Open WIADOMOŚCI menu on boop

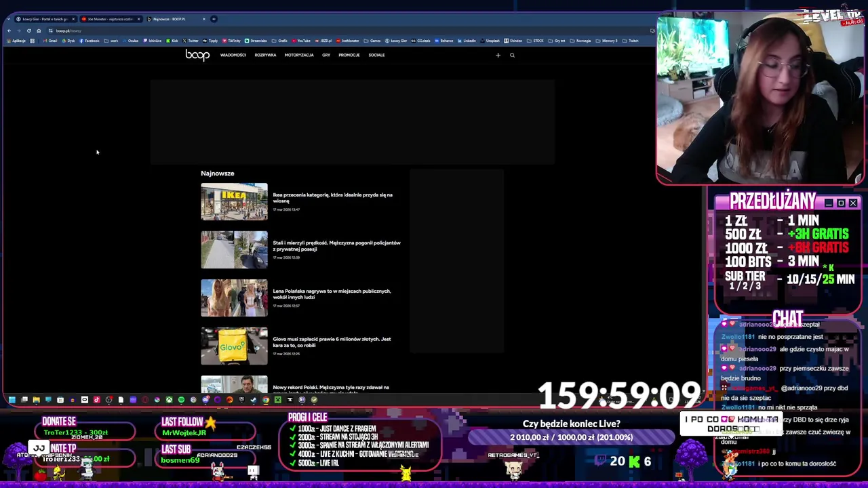point(233,55)
